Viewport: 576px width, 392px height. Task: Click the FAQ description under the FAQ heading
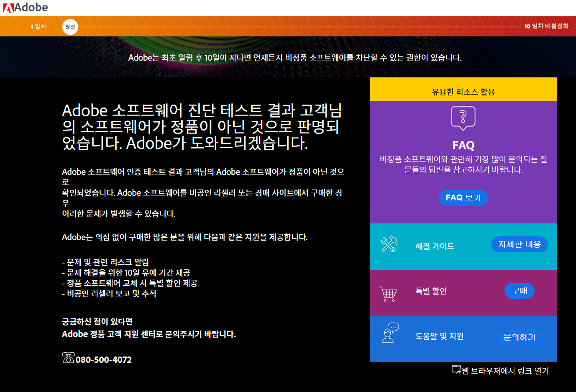tap(463, 164)
